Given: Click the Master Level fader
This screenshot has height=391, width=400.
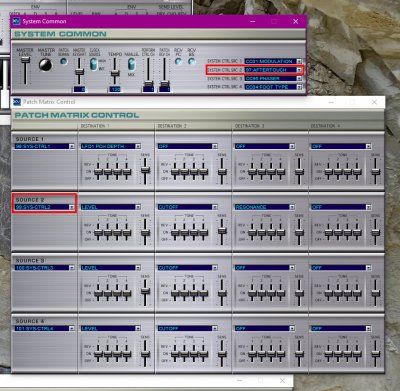Looking at the screenshot, I should click(25, 60).
